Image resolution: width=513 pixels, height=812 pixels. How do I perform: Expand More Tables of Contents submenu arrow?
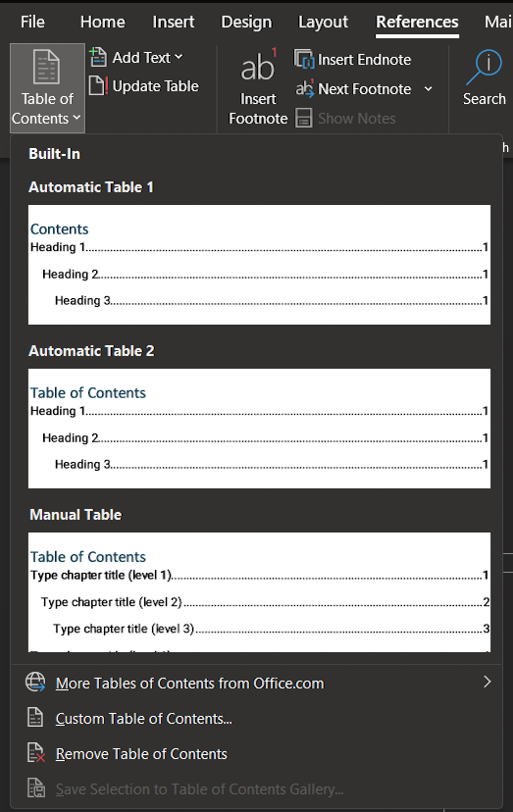pyautogui.click(x=487, y=682)
